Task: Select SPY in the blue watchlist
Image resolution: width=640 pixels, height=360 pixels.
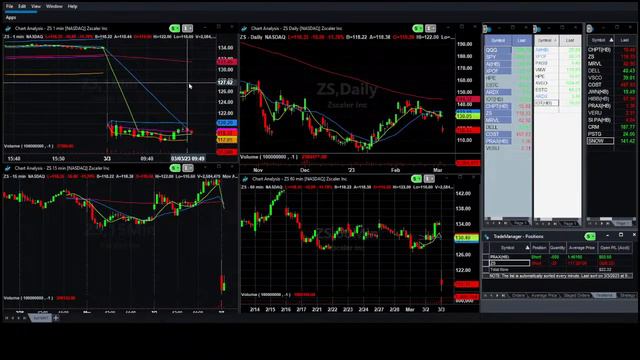Action: click(498, 57)
